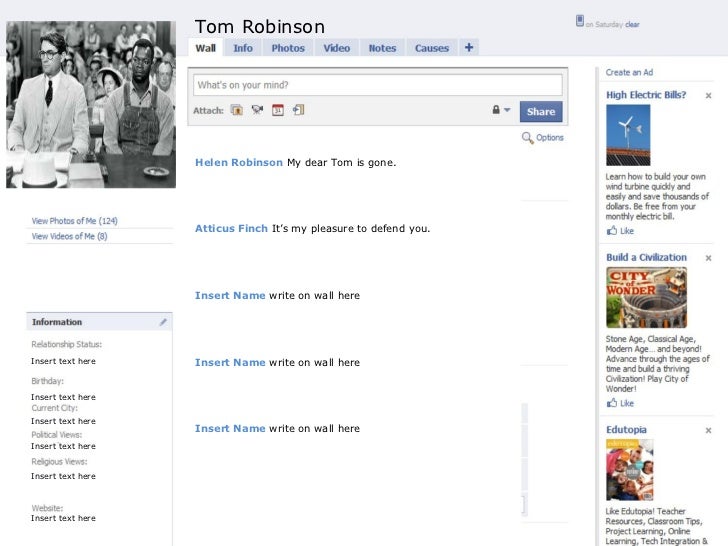Viewport: 728px width, 546px height.
Task: Click the clear status link
Action: tap(632, 25)
